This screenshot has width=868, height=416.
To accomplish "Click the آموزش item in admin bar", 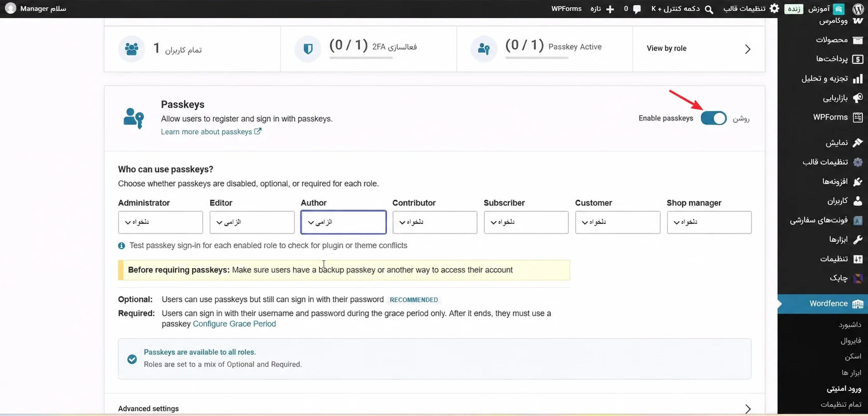I will pyautogui.click(x=825, y=9).
